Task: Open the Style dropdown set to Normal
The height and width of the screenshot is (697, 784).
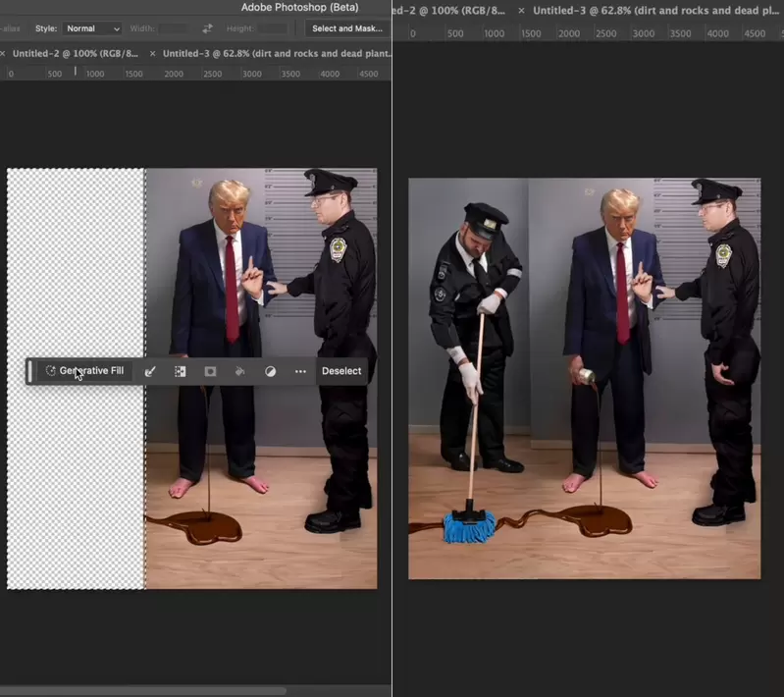Action: click(x=92, y=28)
